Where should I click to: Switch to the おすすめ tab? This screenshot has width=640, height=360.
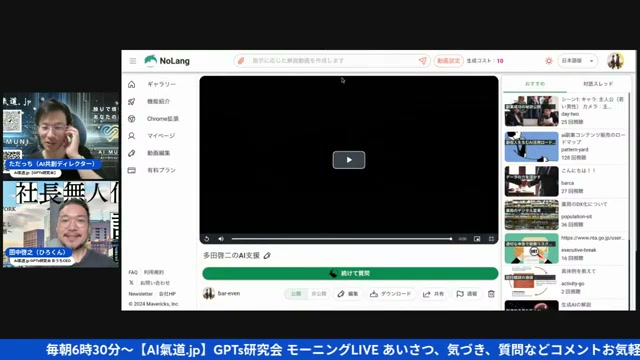click(x=535, y=84)
